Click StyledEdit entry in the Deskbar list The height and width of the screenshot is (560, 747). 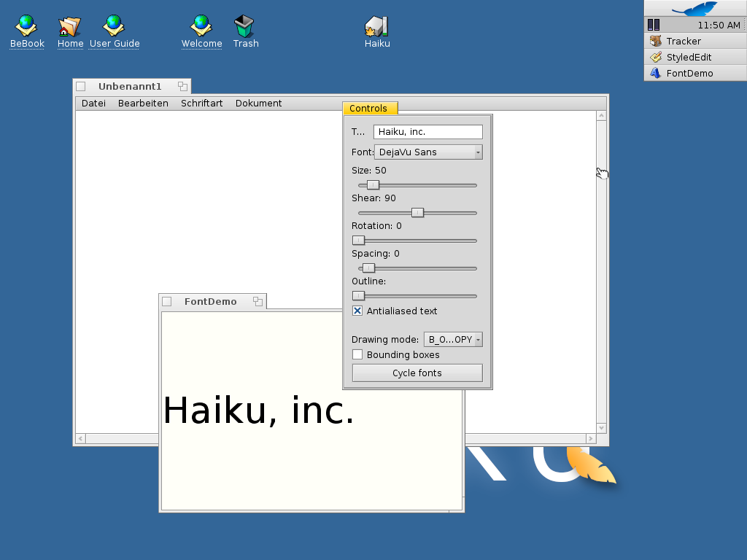[x=695, y=57]
